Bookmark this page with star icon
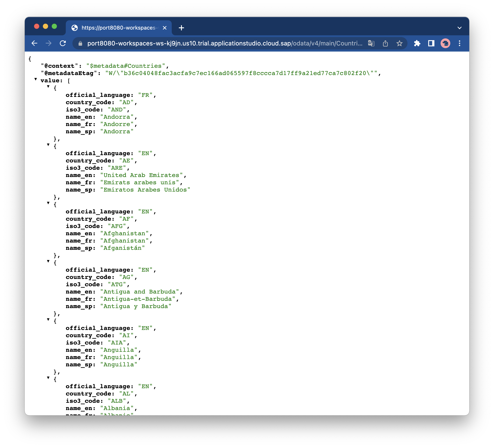The width and height of the screenshot is (494, 448). coord(399,43)
